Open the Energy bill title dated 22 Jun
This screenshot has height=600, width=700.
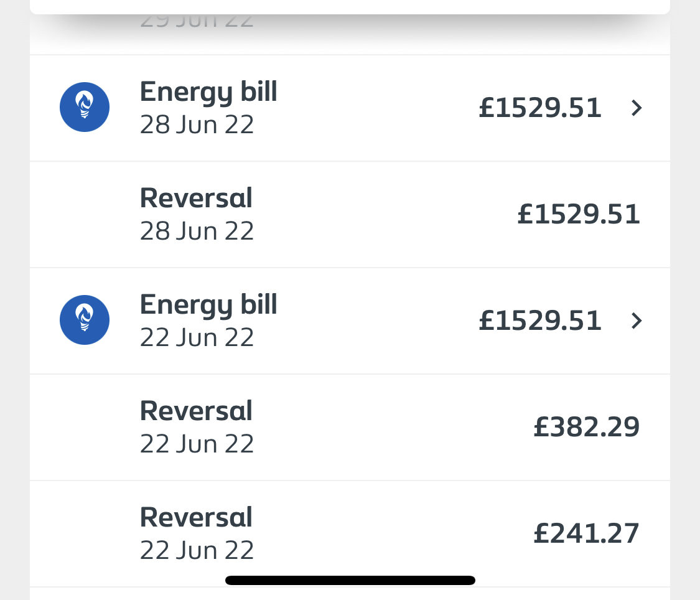pyautogui.click(x=208, y=305)
